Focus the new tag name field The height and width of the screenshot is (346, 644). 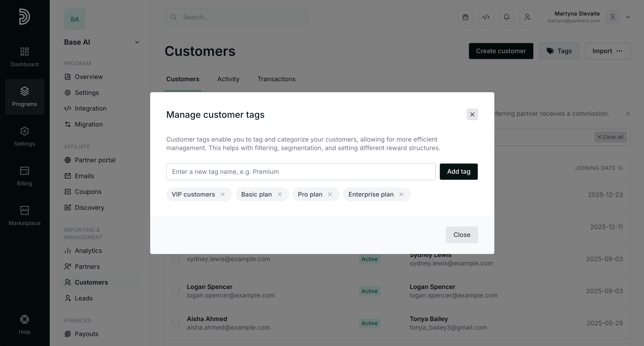click(x=301, y=171)
